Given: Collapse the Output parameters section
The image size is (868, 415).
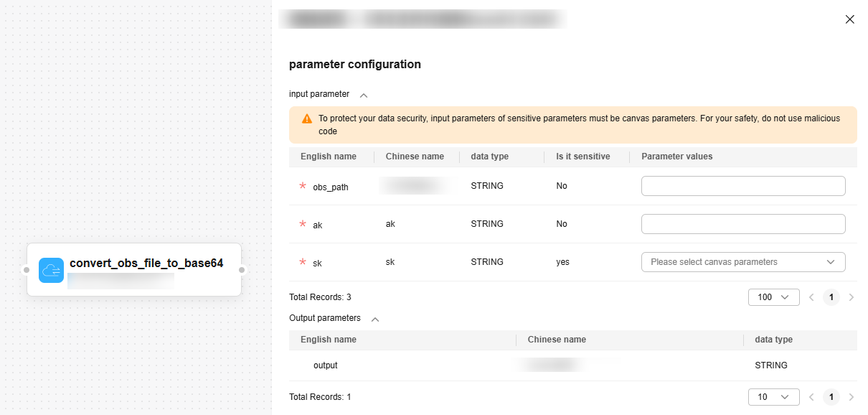Looking at the screenshot, I should (375, 319).
